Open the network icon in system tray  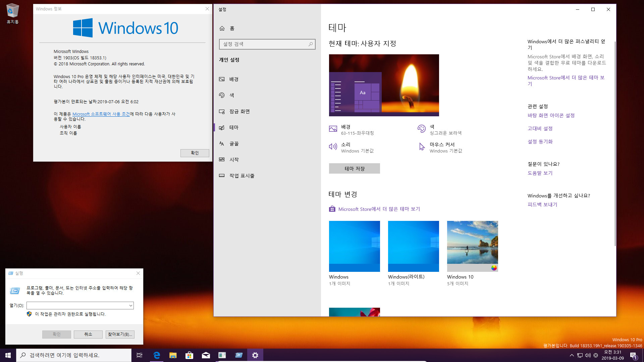coord(580,355)
